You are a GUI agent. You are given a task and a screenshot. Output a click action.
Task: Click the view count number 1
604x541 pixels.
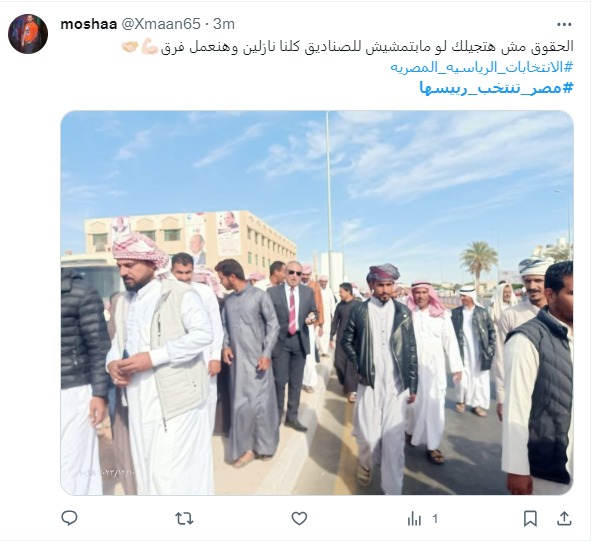coord(435,519)
